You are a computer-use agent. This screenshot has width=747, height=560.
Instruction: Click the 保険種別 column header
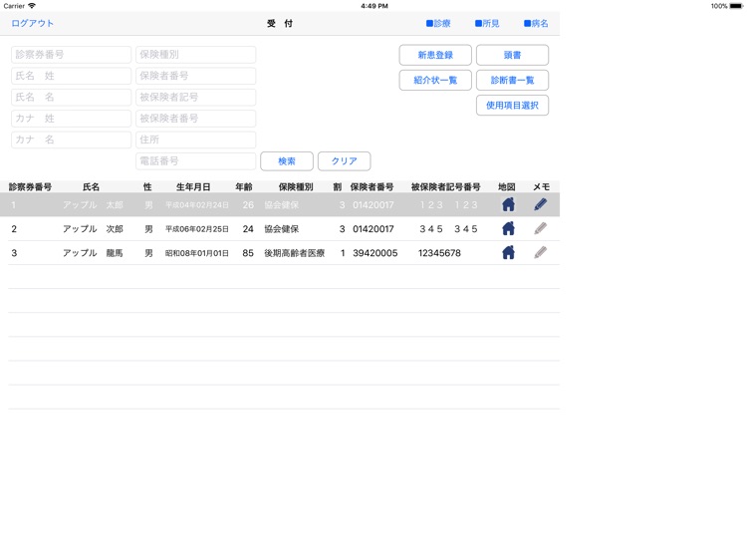coord(296,186)
